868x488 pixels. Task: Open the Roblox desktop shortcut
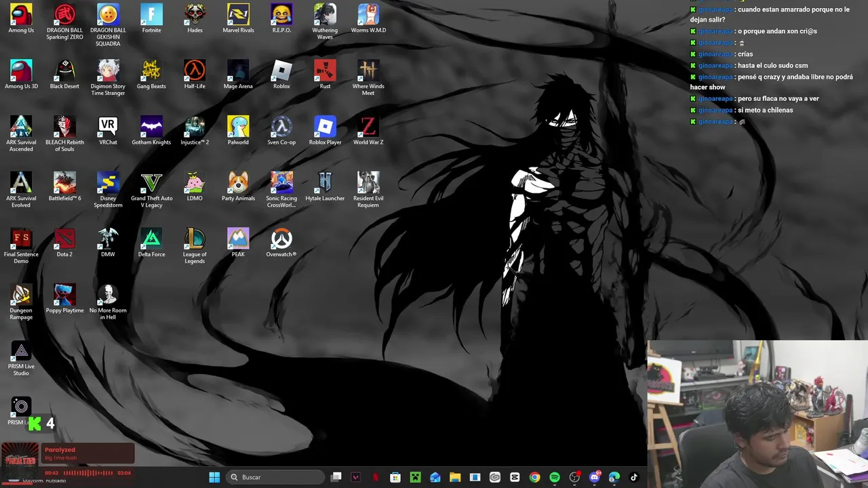point(281,75)
